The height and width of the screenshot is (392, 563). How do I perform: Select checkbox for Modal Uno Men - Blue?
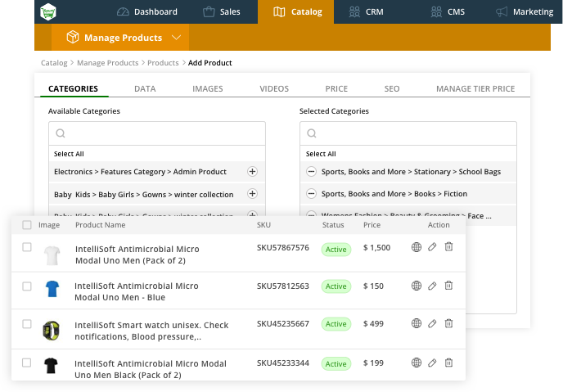(x=27, y=286)
